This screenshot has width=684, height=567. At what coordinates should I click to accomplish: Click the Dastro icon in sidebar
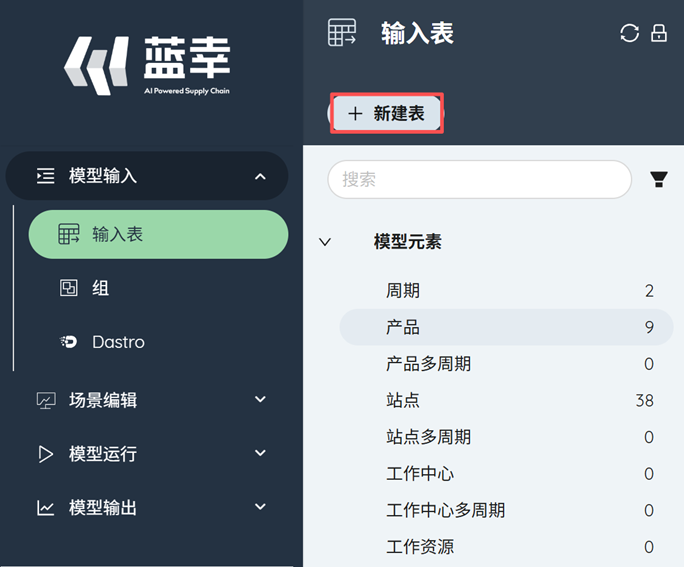point(69,342)
